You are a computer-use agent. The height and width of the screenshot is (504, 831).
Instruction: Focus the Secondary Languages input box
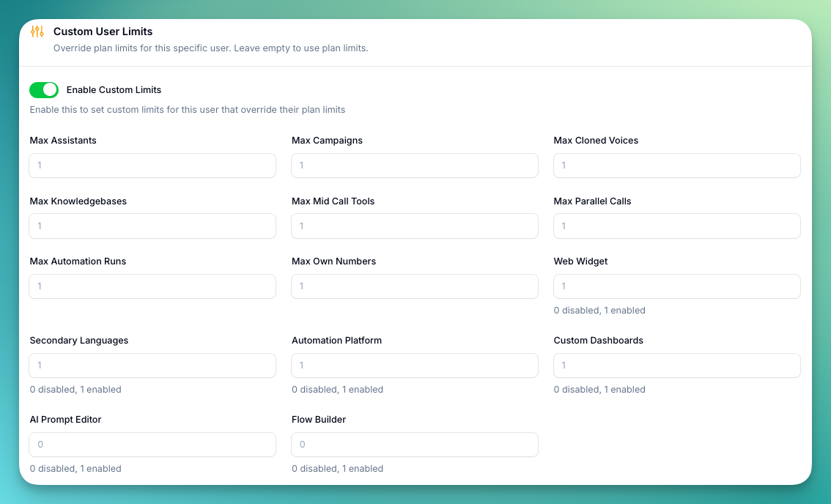pyautogui.click(x=152, y=366)
